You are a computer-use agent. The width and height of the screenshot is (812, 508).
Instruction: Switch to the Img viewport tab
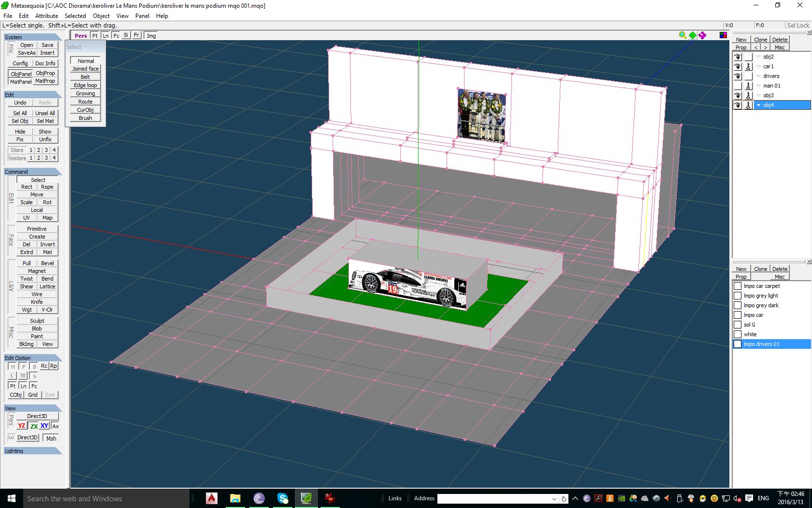click(x=151, y=36)
